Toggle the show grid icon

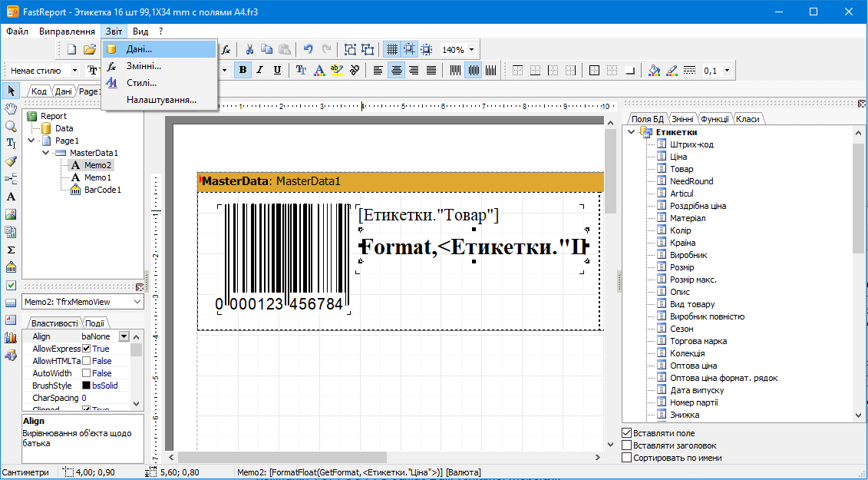coord(393,48)
